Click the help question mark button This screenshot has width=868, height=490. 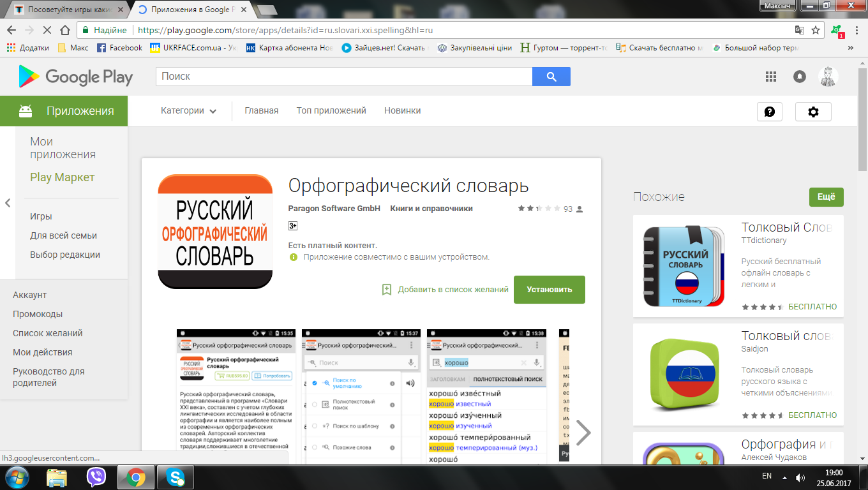(770, 112)
